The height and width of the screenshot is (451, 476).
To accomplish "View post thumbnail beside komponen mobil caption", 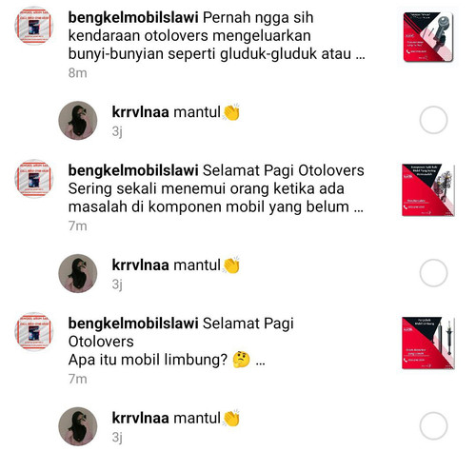I will (x=428, y=190).
